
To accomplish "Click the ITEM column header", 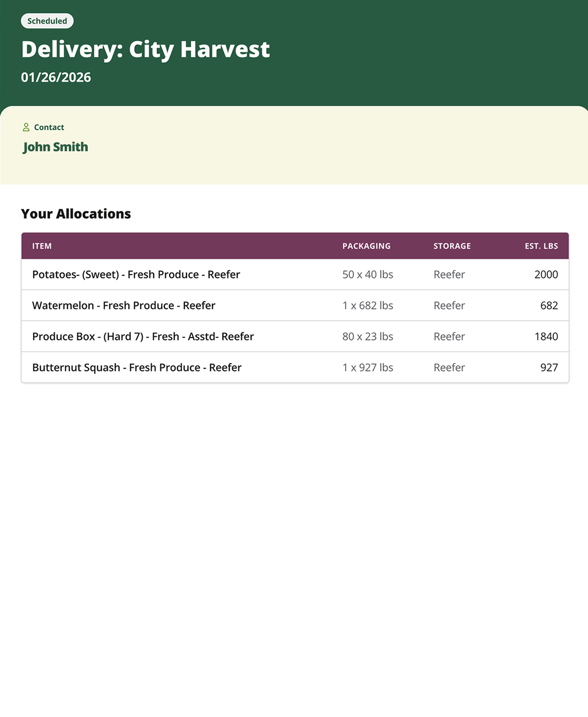I will tap(42, 246).
